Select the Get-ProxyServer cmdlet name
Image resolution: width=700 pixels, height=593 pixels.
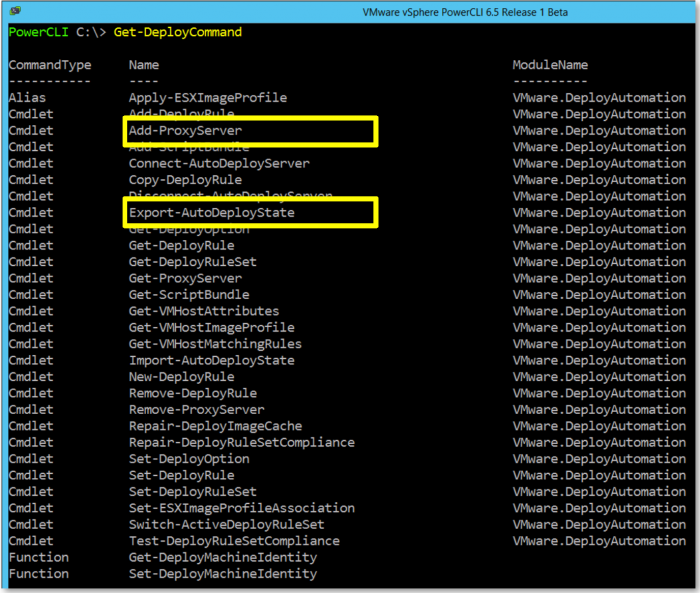tap(185, 279)
